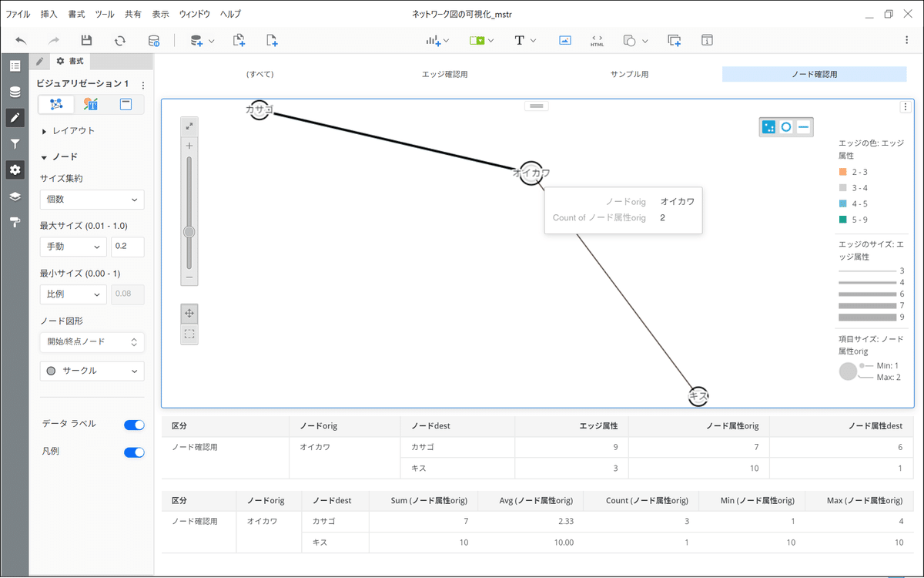Toggle circle nodes-only display icon

click(x=786, y=127)
